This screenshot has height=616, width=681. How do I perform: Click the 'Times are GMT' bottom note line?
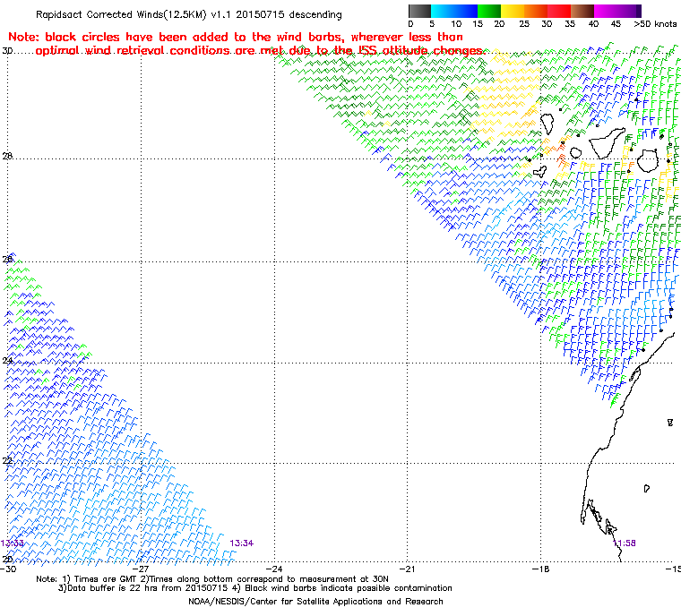tap(212, 579)
